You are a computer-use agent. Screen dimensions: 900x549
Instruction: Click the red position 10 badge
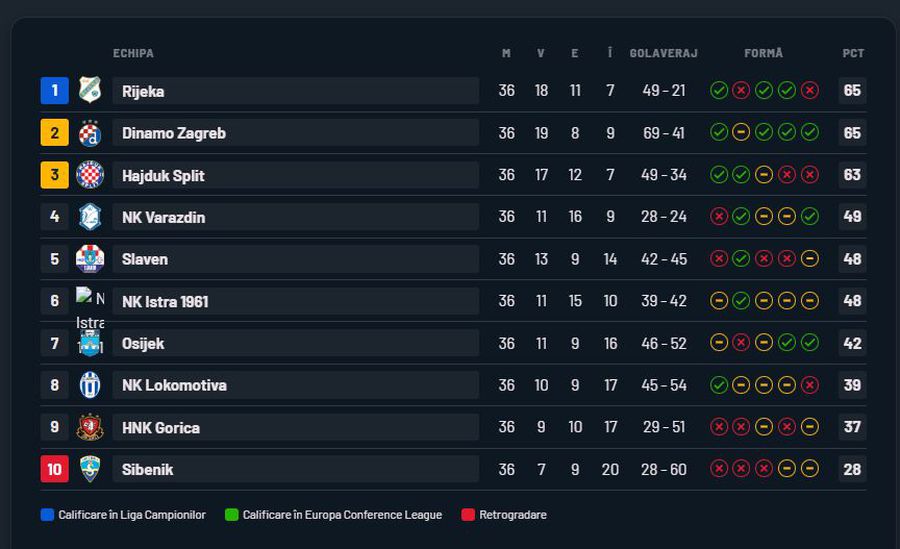[55, 469]
